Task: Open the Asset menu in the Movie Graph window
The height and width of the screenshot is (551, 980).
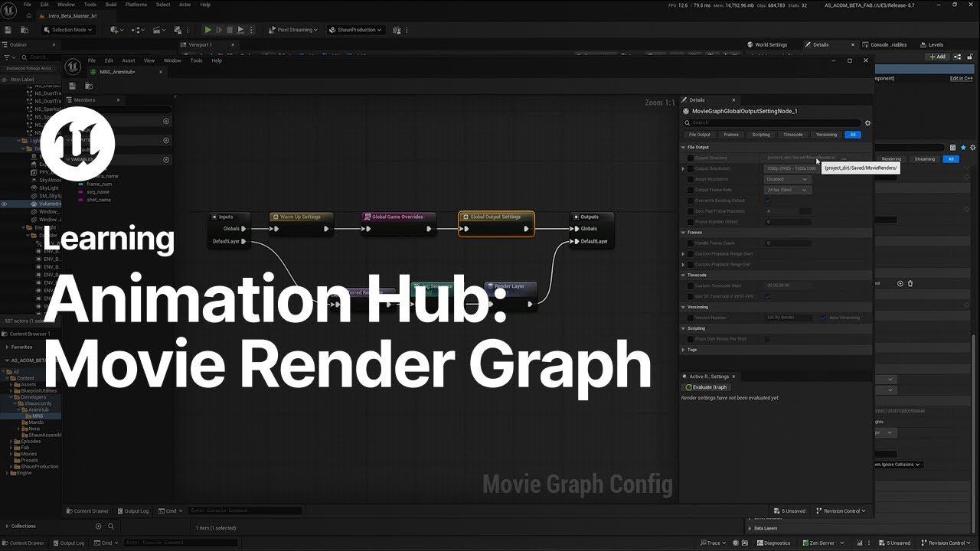Action: point(129,60)
